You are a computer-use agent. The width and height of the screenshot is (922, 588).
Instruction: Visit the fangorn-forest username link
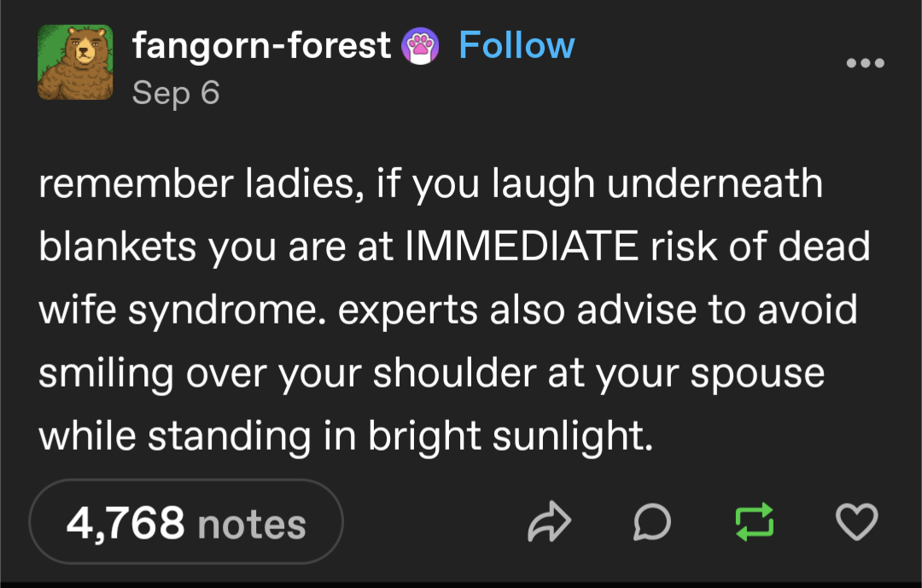click(x=261, y=46)
